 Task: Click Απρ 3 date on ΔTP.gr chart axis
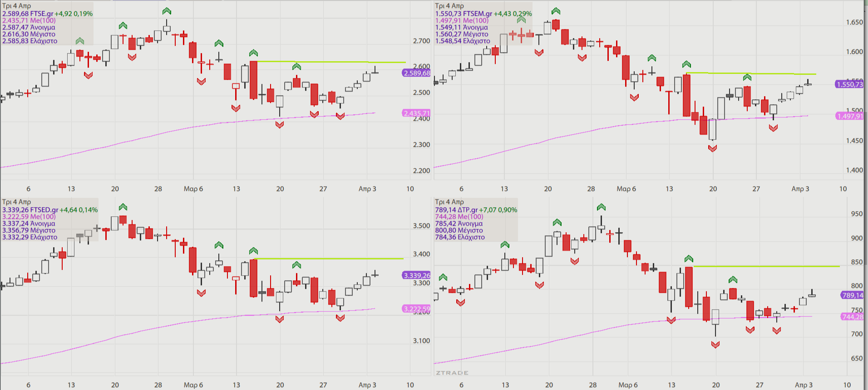click(x=804, y=385)
